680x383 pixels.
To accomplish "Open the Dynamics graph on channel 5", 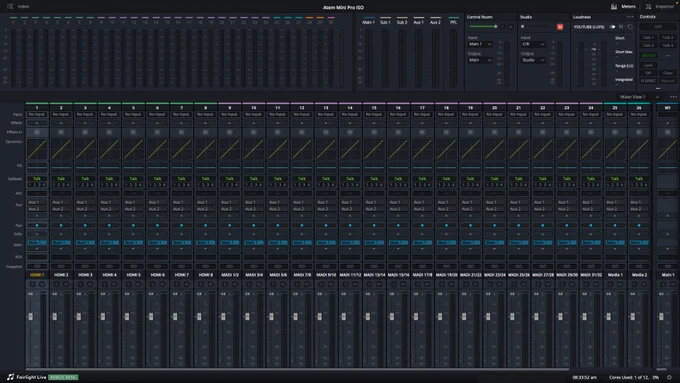I will (133, 149).
